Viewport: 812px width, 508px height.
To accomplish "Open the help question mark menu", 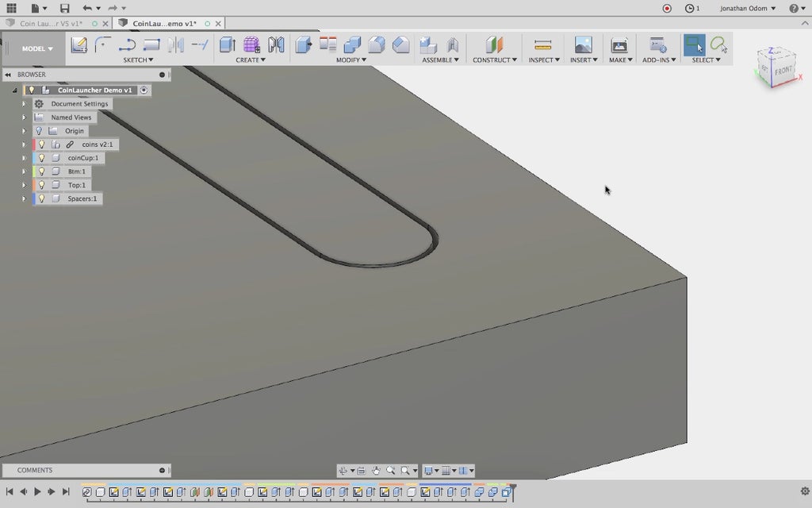I will coord(796,8).
